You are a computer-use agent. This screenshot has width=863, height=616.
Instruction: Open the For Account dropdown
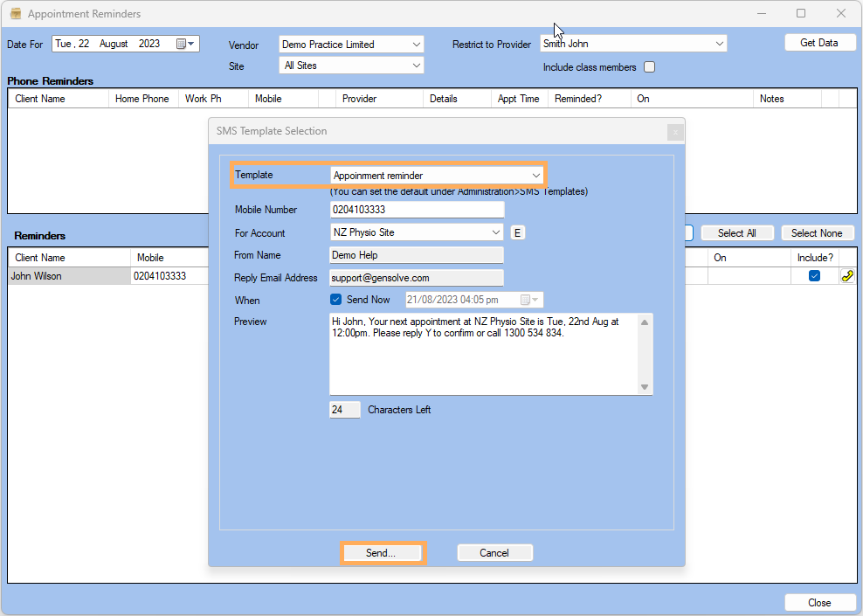pos(496,232)
